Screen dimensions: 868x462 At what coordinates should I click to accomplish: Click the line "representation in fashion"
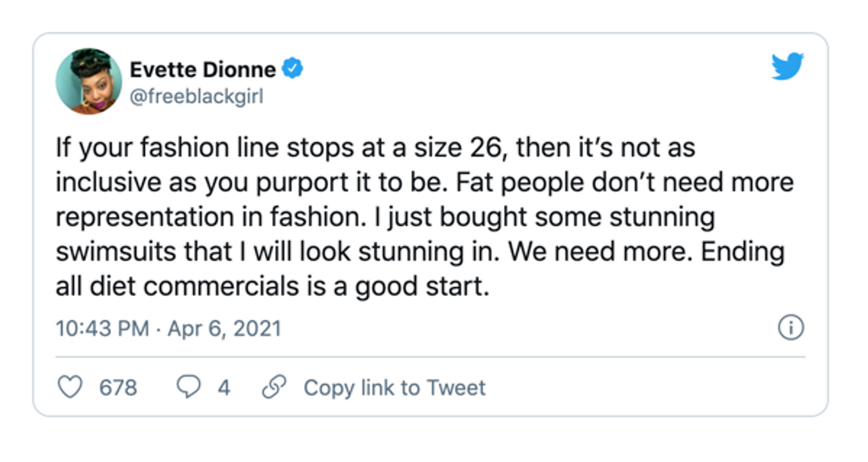(211, 217)
